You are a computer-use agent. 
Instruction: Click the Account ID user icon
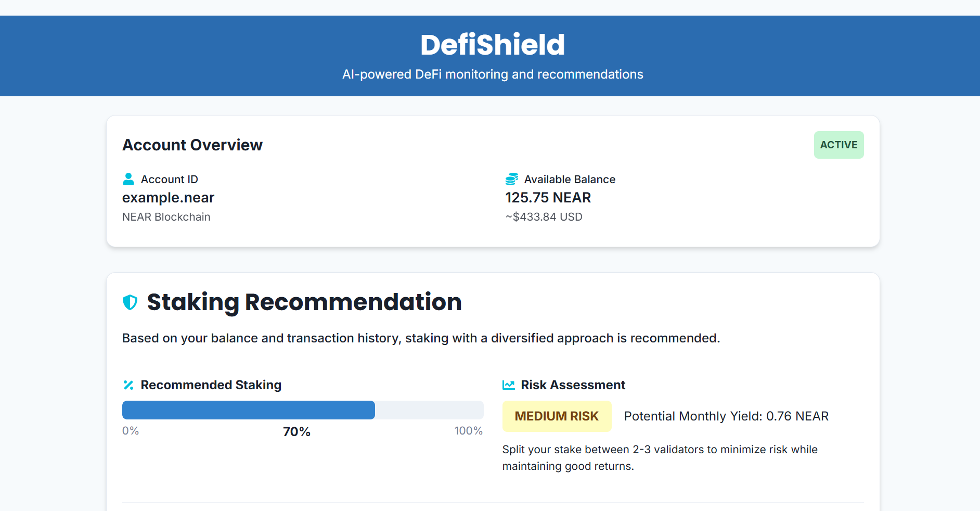click(x=128, y=179)
